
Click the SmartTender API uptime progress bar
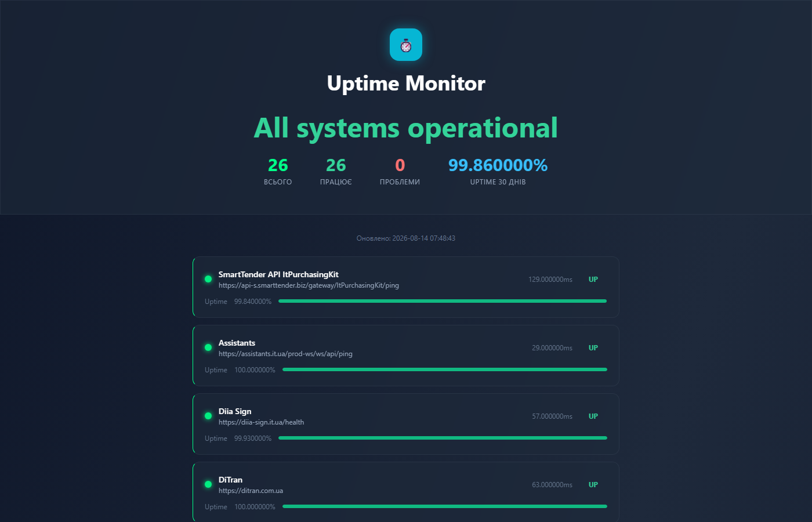click(x=443, y=301)
